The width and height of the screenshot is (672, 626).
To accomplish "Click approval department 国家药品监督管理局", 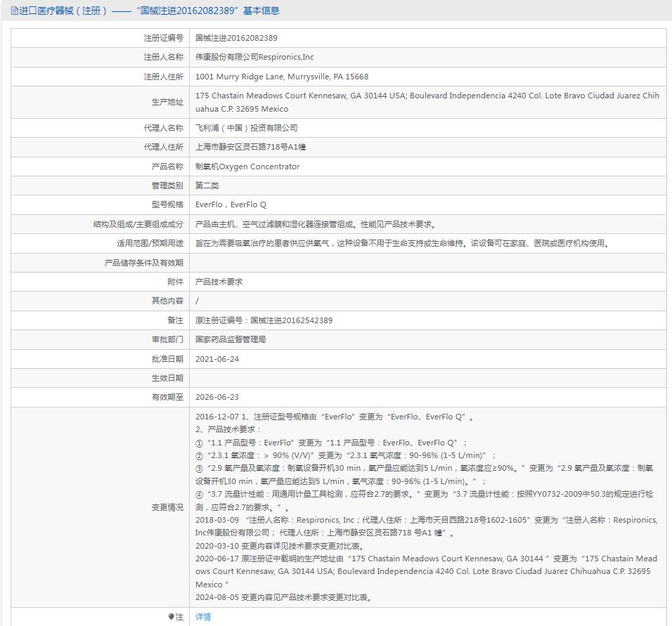I will click(231, 339).
